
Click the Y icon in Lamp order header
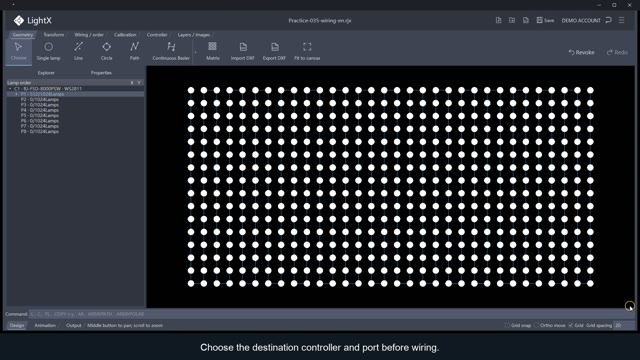[139, 82]
